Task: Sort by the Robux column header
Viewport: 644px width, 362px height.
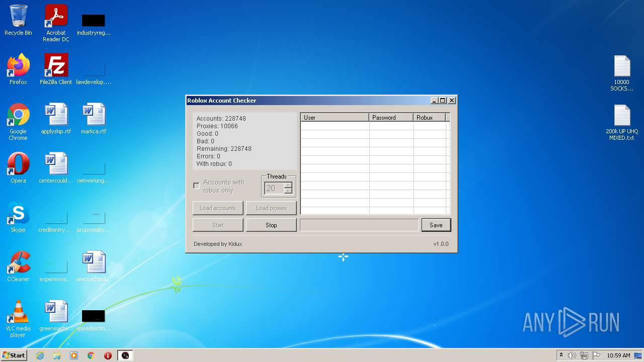Action: coord(430,118)
